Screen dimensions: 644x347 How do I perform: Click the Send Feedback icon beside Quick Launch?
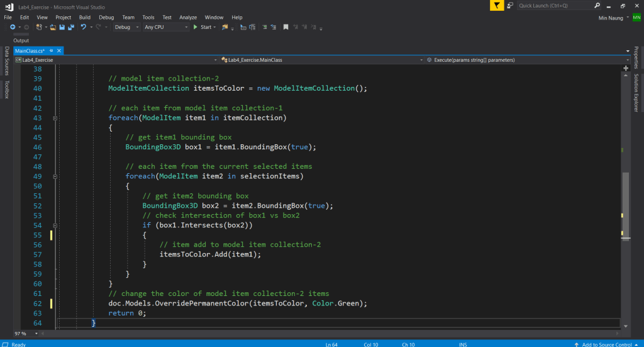click(x=510, y=6)
